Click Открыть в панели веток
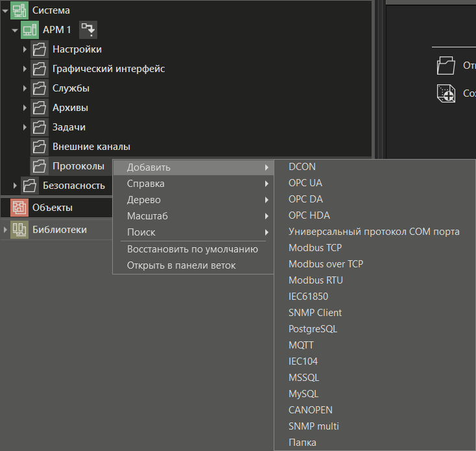The width and height of the screenshot is (476, 451). tap(181, 265)
